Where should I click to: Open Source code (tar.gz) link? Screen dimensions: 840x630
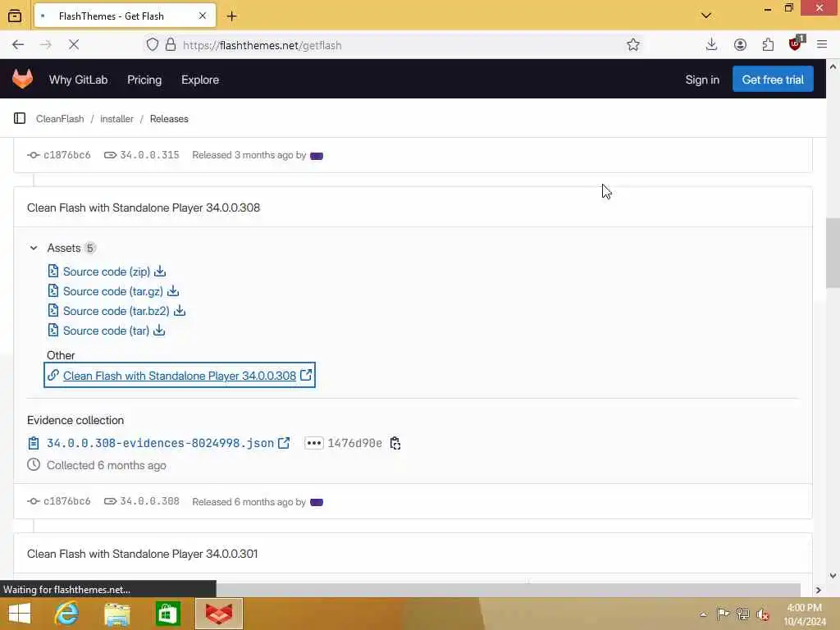(x=113, y=291)
